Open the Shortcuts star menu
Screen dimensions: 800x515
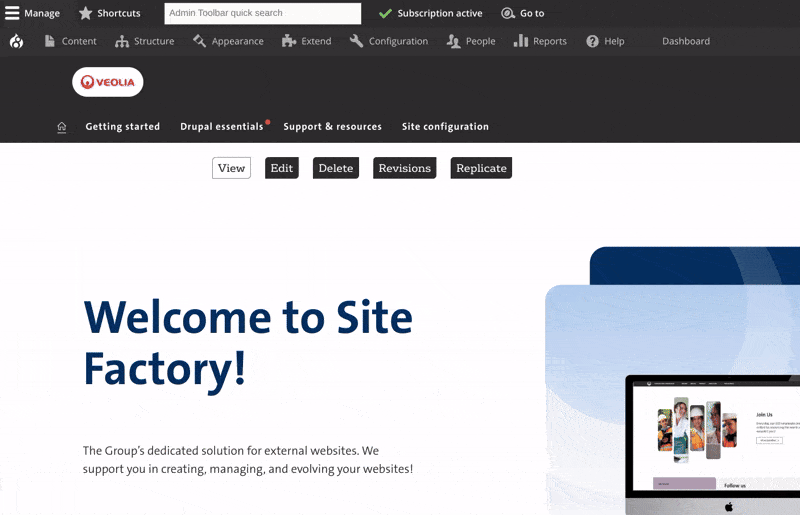click(x=85, y=13)
